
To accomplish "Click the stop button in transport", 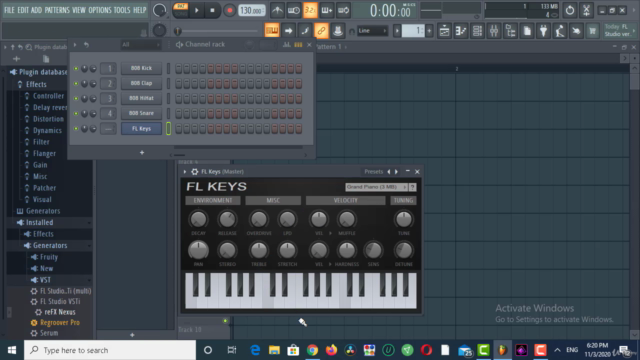I will [x=212, y=11].
